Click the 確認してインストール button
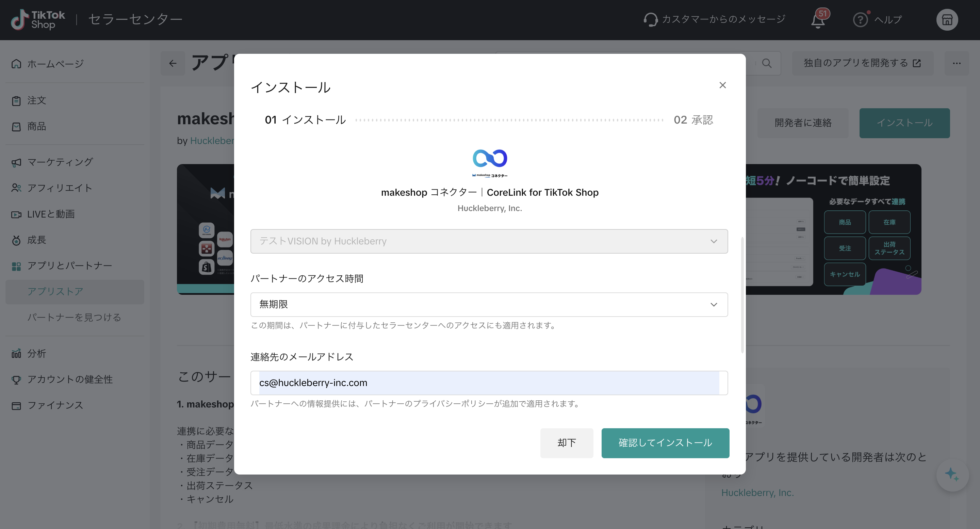 (665, 443)
